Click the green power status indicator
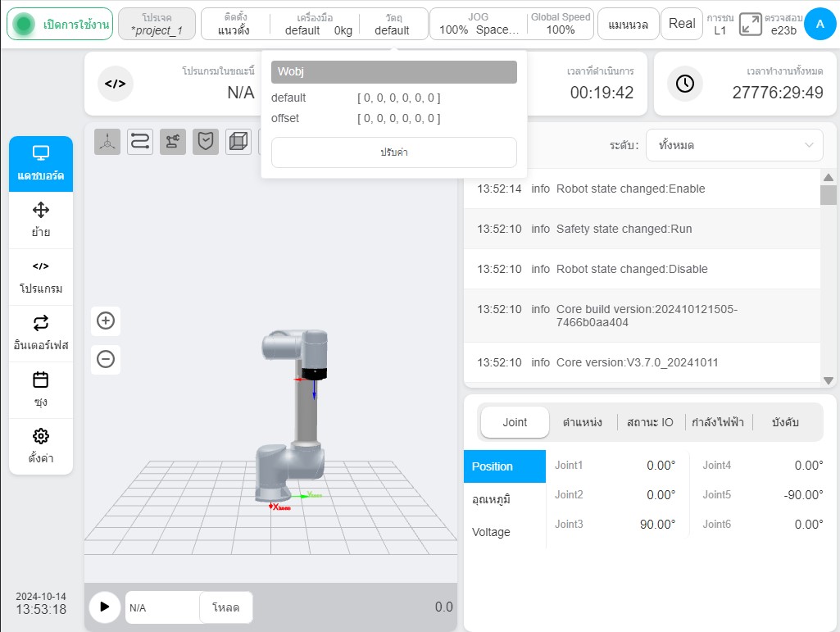The image size is (840, 632). pos(24,24)
